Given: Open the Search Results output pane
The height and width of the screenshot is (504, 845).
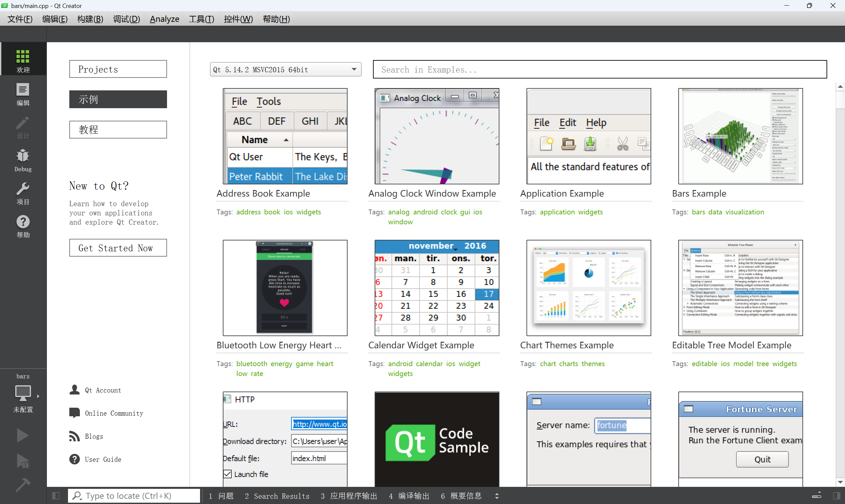Looking at the screenshot, I should (x=277, y=496).
